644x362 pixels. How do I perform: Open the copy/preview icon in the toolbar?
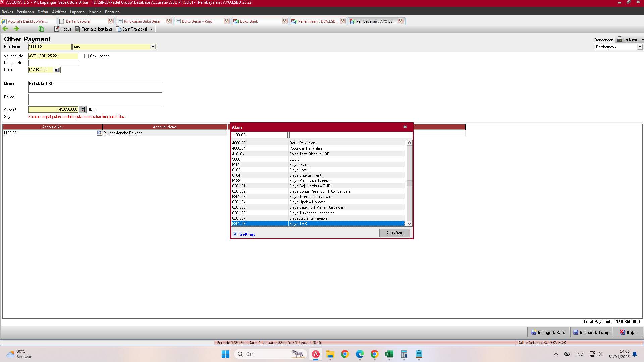coord(41,29)
